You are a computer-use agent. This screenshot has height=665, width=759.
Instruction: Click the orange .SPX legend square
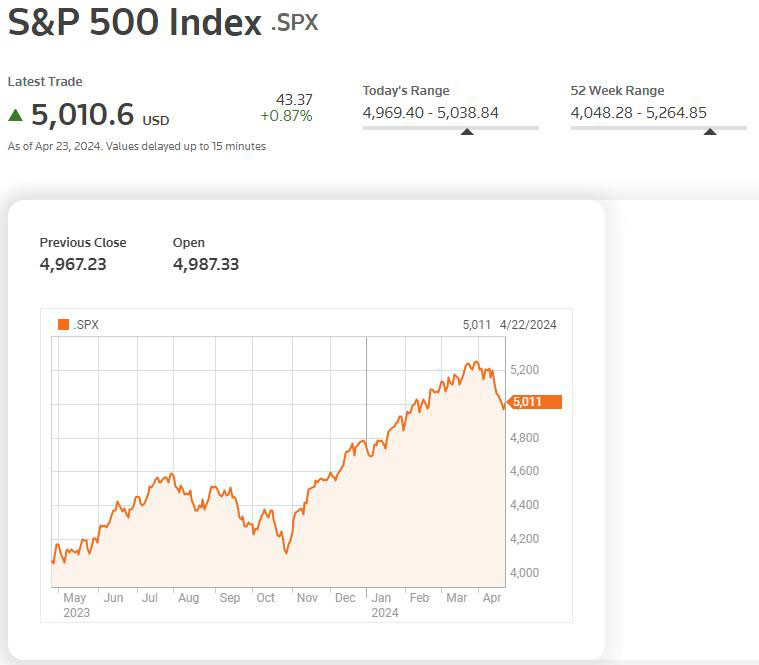[x=64, y=325]
